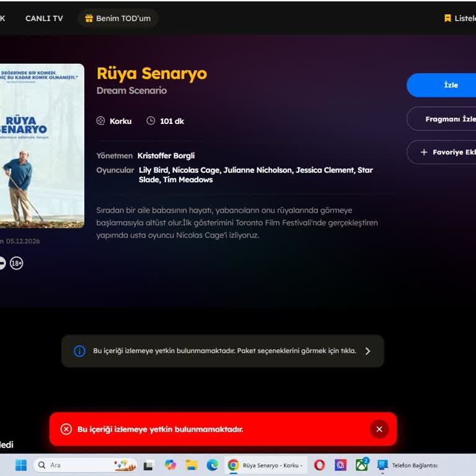Open the CANLI TV menu item
Viewport: 476px width, 476px height.
coord(44,19)
